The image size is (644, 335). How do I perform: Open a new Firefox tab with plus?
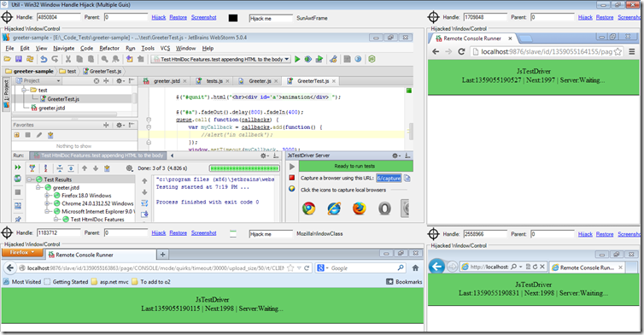(x=162, y=255)
